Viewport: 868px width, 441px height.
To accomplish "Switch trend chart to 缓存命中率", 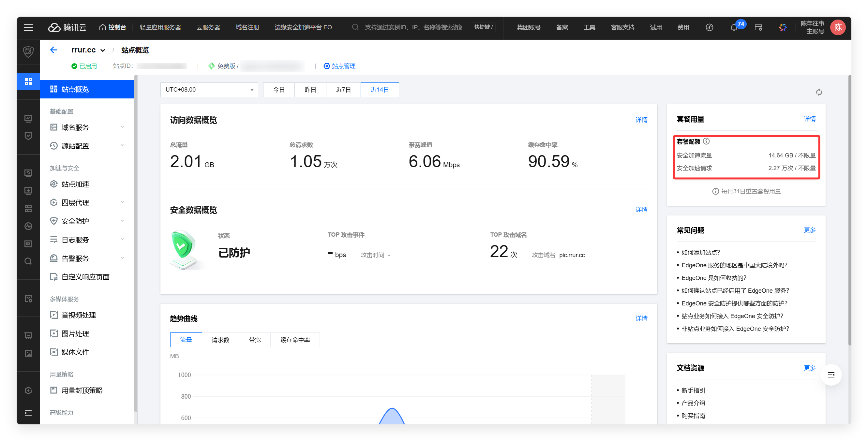I will [295, 340].
